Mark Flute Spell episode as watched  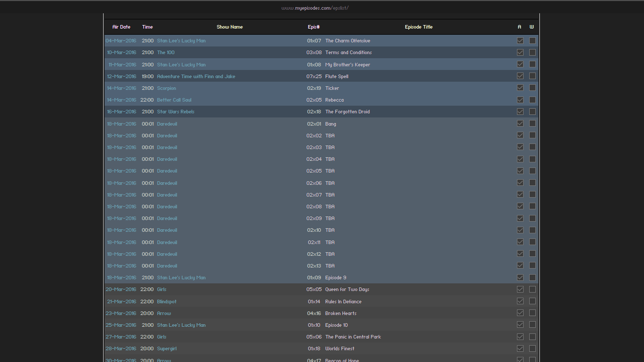click(532, 76)
